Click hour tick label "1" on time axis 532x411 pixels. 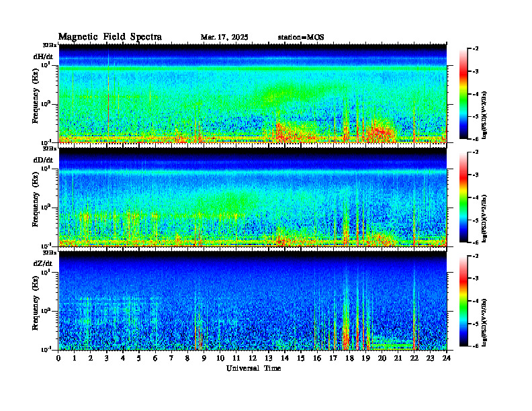75,358
